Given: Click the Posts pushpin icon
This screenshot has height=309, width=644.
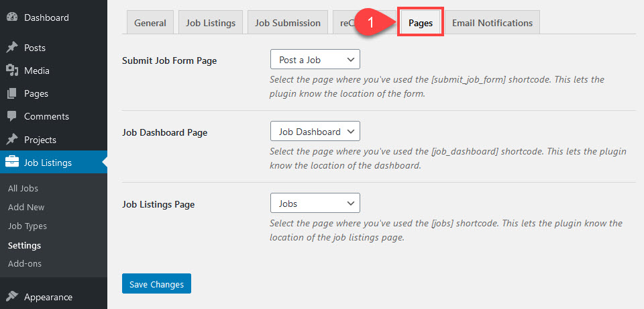Looking at the screenshot, I should 12,48.
